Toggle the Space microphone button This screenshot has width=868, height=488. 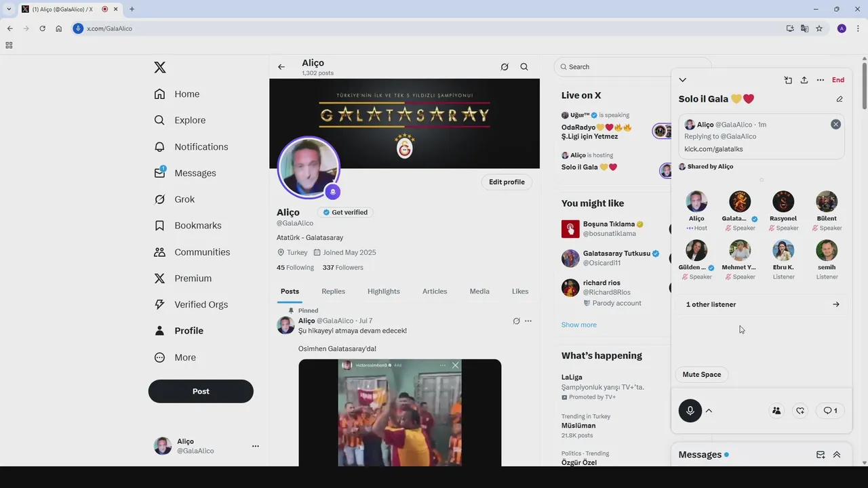point(690,411)
